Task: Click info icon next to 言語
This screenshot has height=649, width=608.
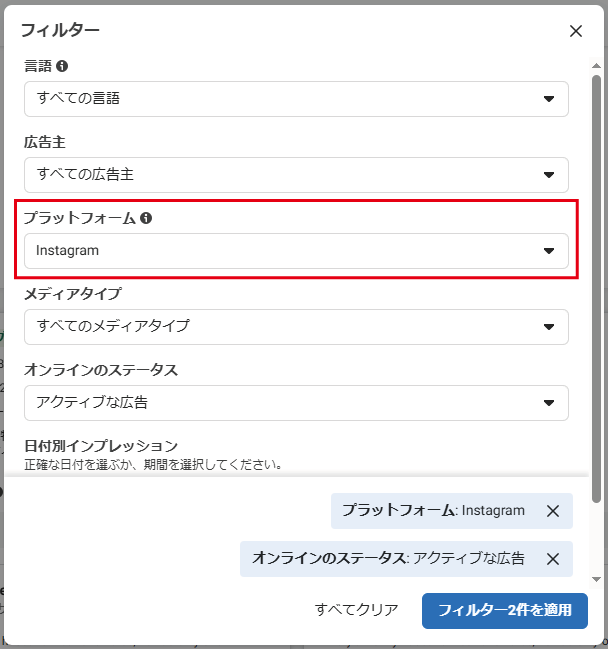Action: coord(62,66)
